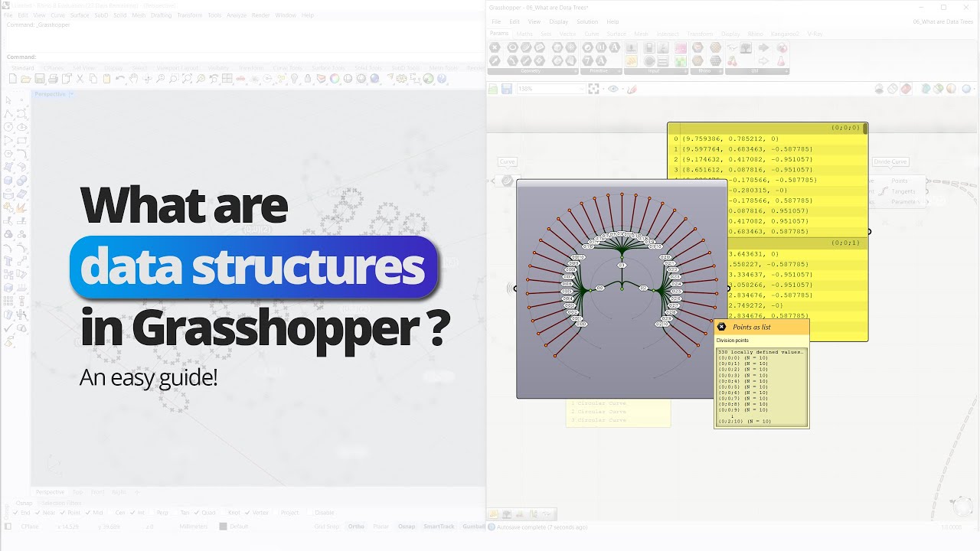Click the padlock Lock objects icon
This screenshot has height=551, width=980.
pos(307,78)
